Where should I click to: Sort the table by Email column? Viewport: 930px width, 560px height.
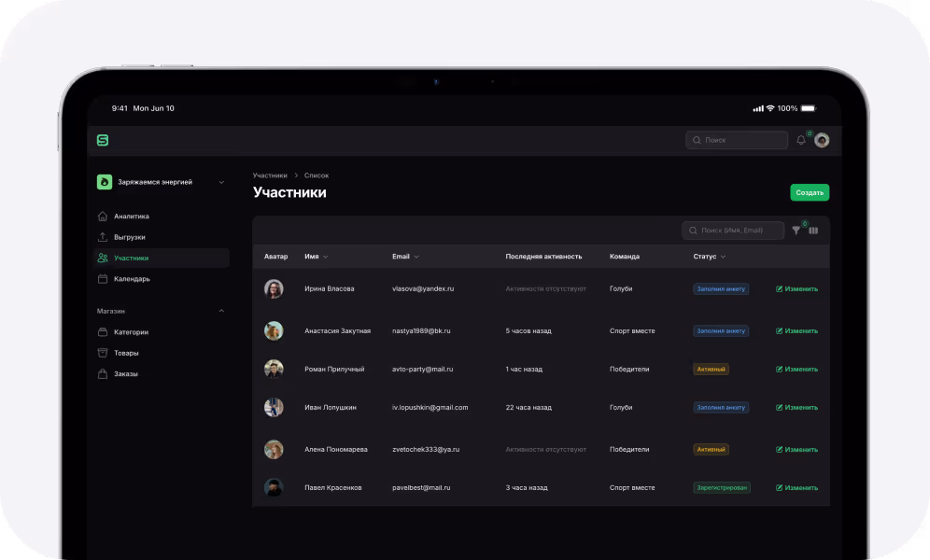click(405, 257)
